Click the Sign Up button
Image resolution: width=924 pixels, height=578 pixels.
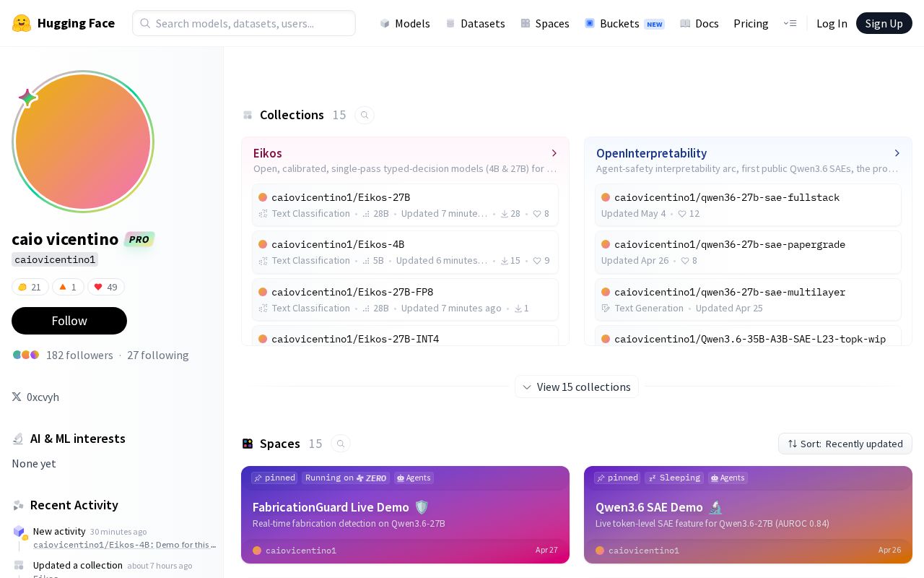(x=884, y=23)
